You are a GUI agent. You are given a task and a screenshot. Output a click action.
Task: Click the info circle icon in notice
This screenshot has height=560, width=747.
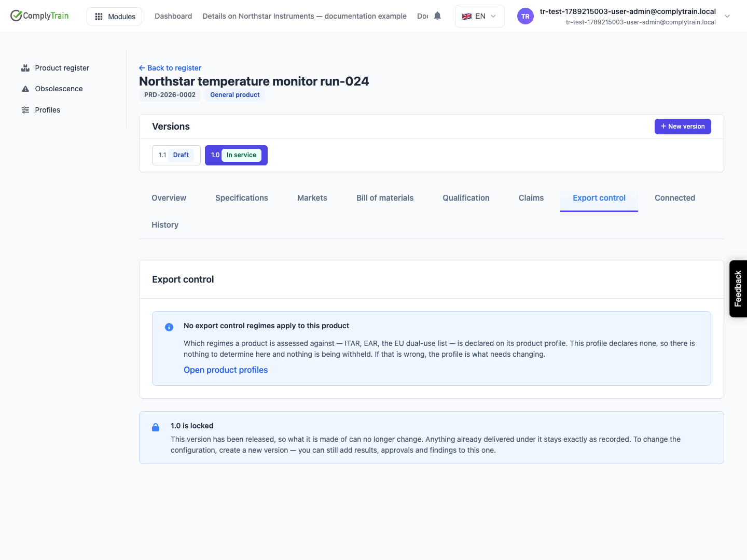click(x=169, y=327)
